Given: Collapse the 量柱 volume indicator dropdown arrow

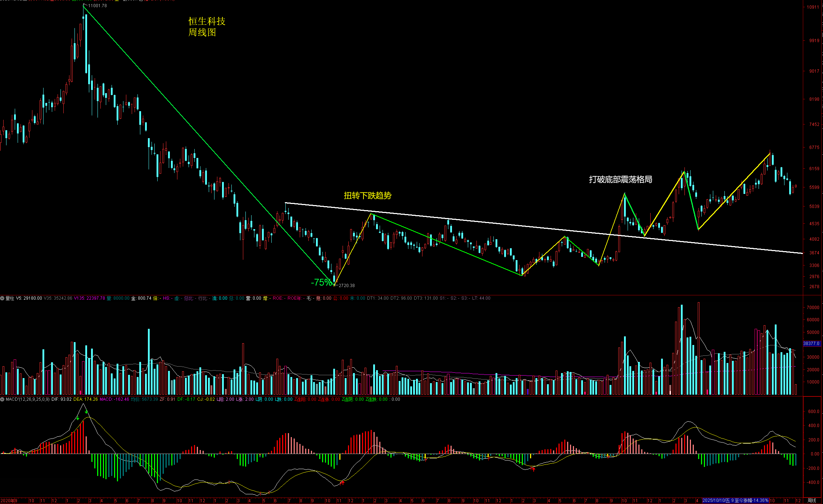Looking at the screenshot, I should click(2, 298).
